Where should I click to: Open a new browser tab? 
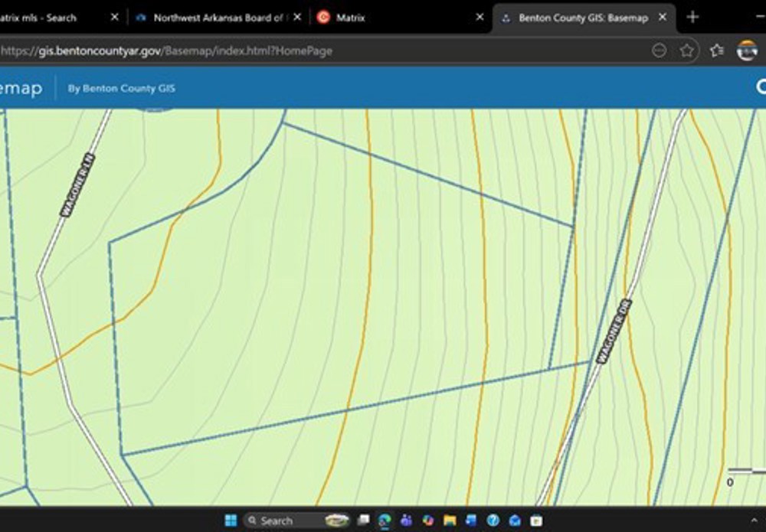coord(692,17)
